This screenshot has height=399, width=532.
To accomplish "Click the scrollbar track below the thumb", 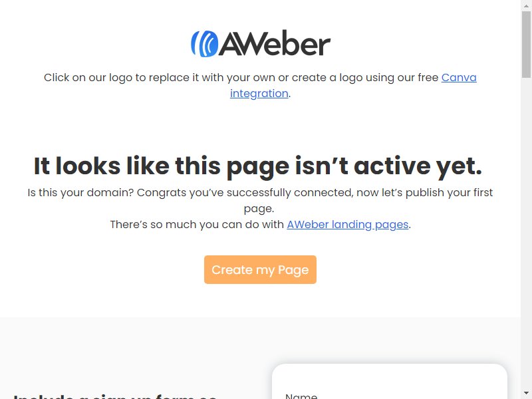I will pos(526,233).
